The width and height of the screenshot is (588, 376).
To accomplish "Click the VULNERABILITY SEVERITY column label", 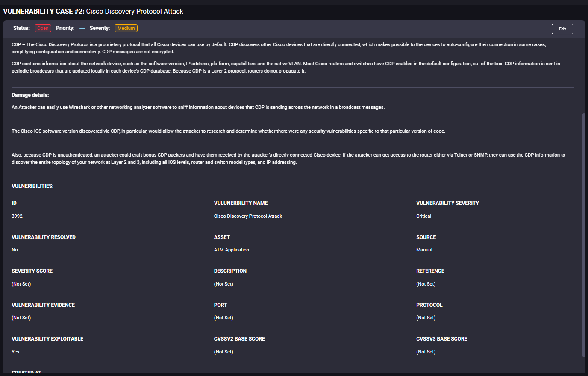I will tap(448, 203).
